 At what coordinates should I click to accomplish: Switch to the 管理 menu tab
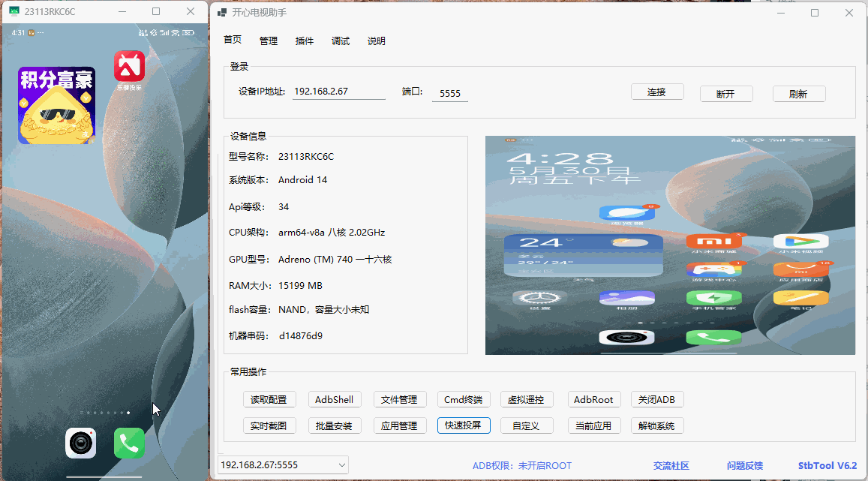pos(269,41)
